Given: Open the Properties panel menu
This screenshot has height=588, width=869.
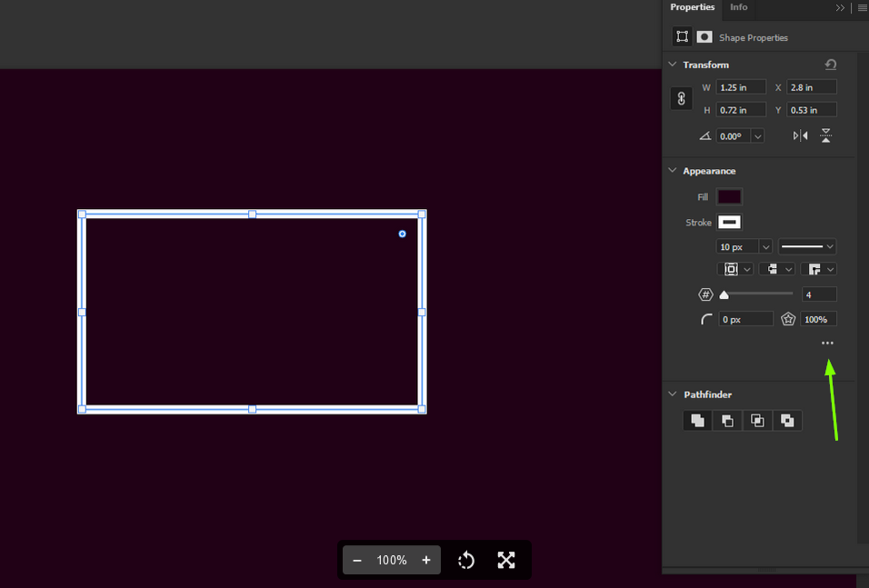Looking at the screenshot, I should coord(861,8).
